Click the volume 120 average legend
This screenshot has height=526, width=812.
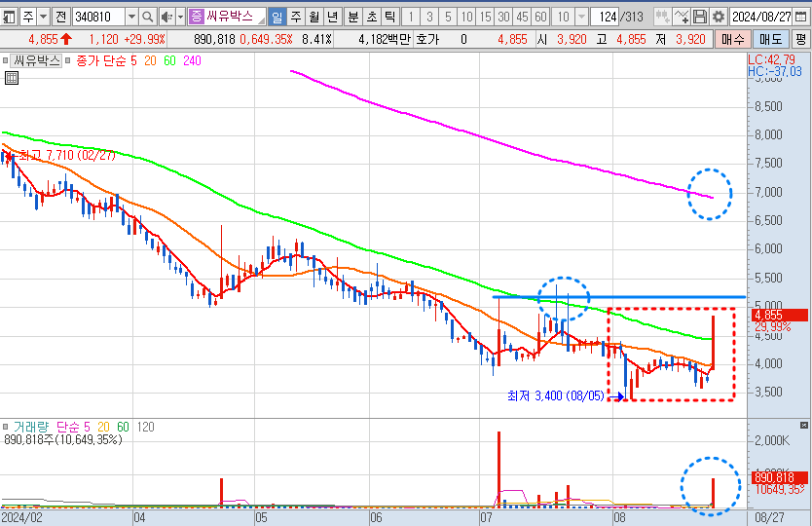coord(145,427)
